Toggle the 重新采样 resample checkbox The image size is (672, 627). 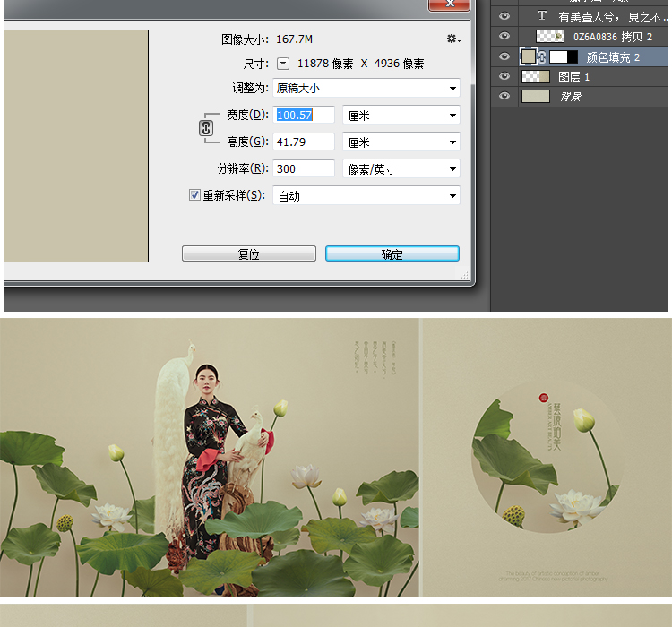[x=194, y=195]
